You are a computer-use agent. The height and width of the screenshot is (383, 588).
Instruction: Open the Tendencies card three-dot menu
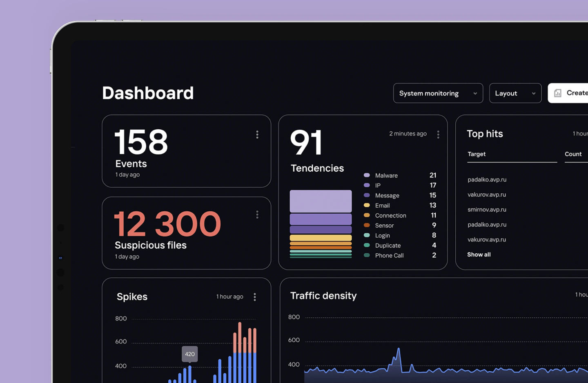pos(438,135)
